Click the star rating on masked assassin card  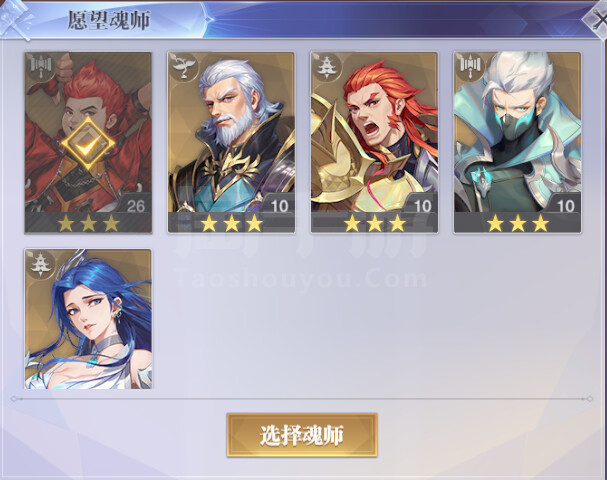pyautogui.click(x=518, y=223)
